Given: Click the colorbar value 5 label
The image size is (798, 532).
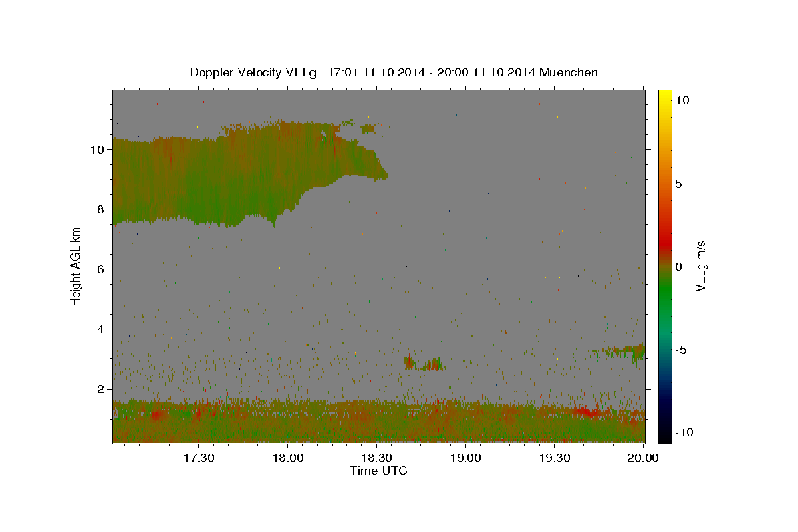Looking at the screenshot, I should coord(678,183).
